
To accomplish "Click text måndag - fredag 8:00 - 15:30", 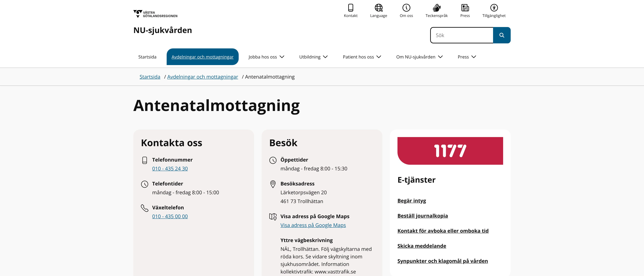I will click(x=314, y=169).
